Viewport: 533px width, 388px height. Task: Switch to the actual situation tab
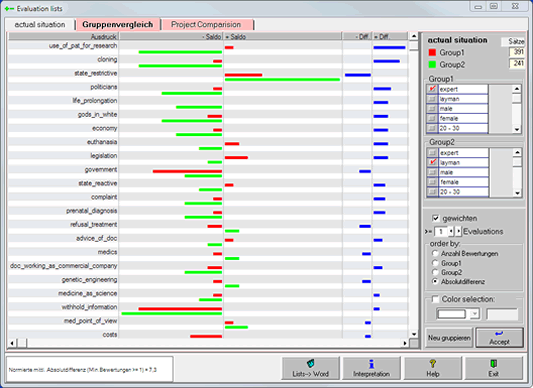pyautogui.click(x=40, y=24)
